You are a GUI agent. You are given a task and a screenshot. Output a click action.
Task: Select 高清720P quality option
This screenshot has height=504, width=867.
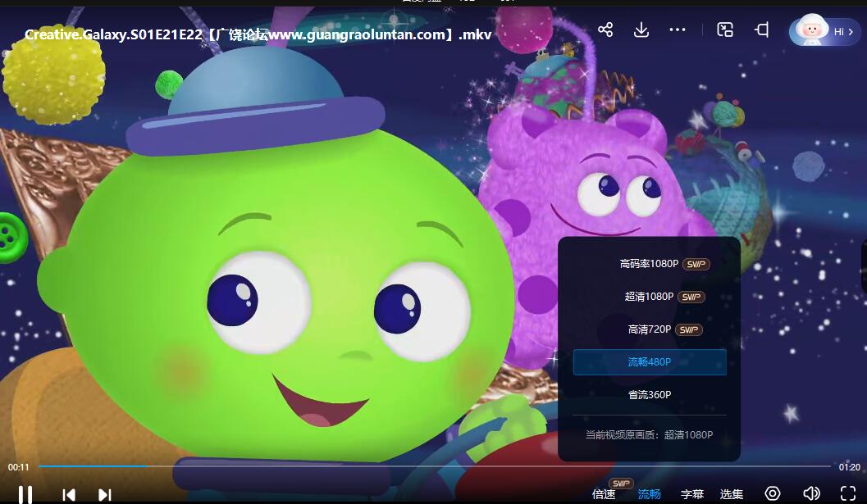click(650, 329)
